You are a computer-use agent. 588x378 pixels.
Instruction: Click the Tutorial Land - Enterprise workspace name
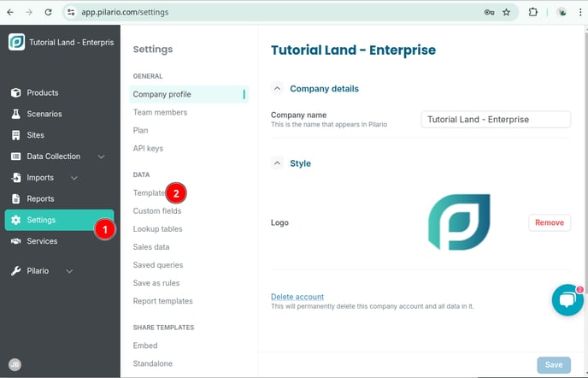(x=71, y=43)
